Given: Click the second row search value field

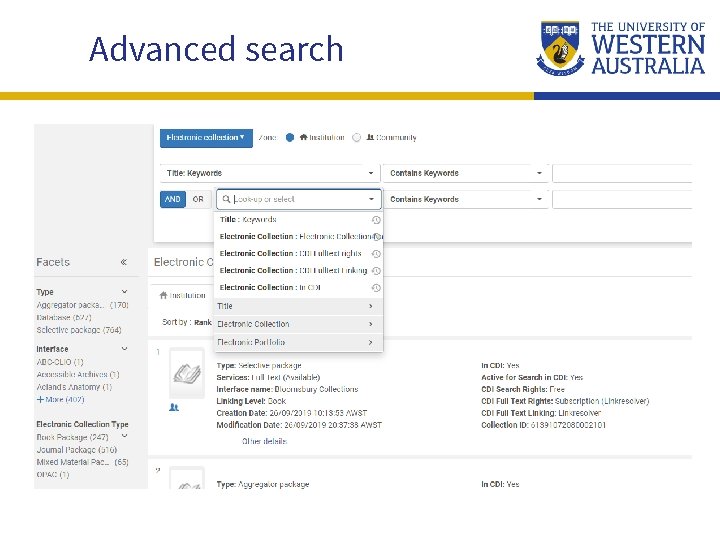Looking at the screenshot, I should coord(622,199).
